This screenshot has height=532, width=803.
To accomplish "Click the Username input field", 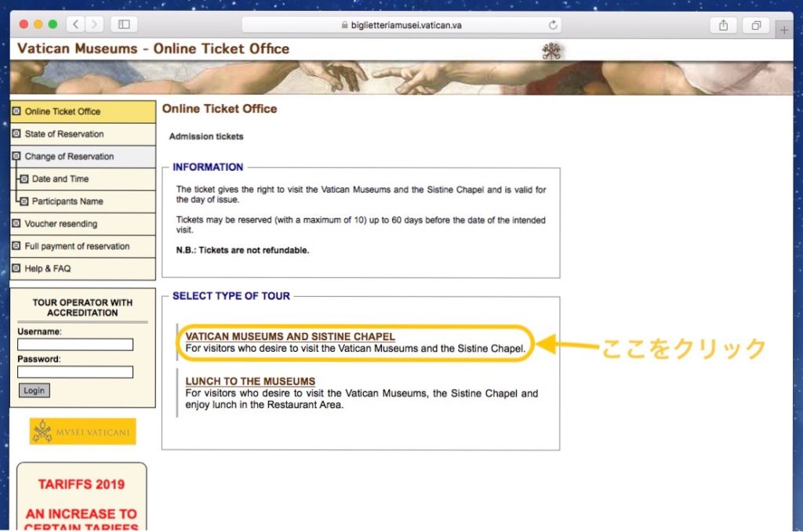I will click(x=75, y=344).
